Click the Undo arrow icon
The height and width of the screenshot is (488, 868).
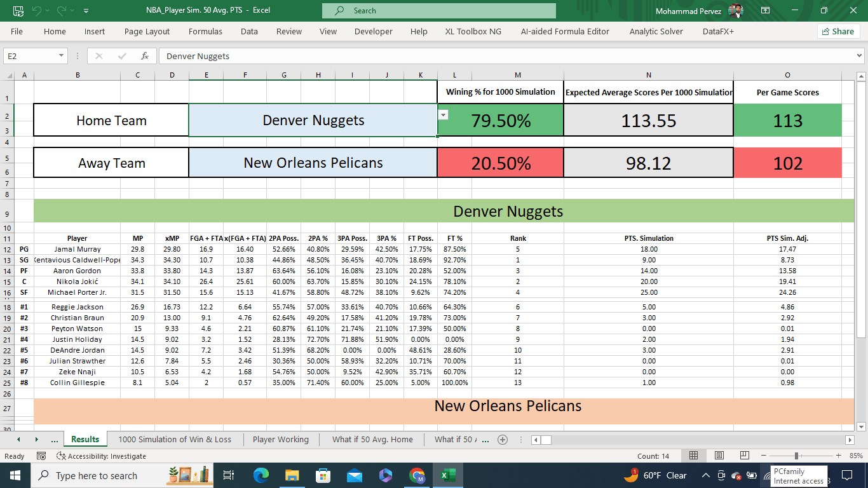click(37, 11)
